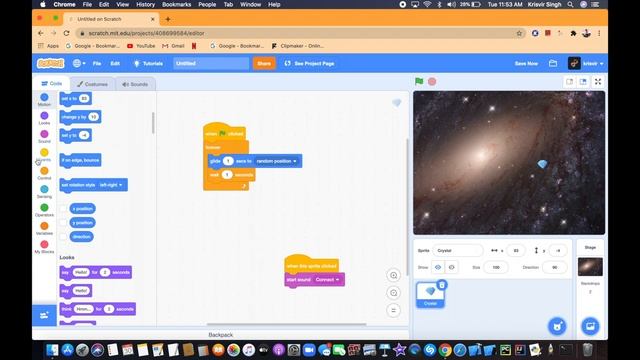Select the Motion blocks category
The width and height of the screenshot is (640, 360).
[x=44, y=100]
